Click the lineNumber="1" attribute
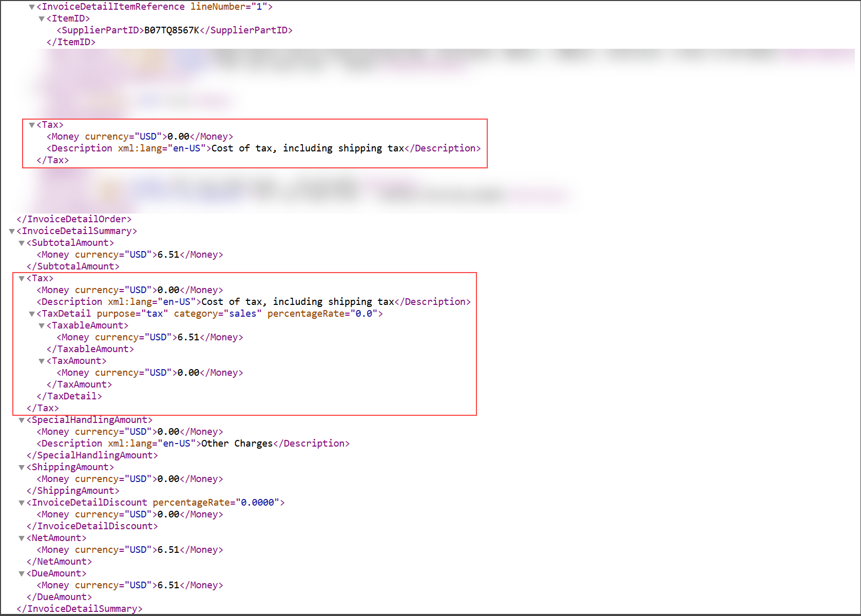This screenshot has width=861, height=616. click(x=228, y=7)
